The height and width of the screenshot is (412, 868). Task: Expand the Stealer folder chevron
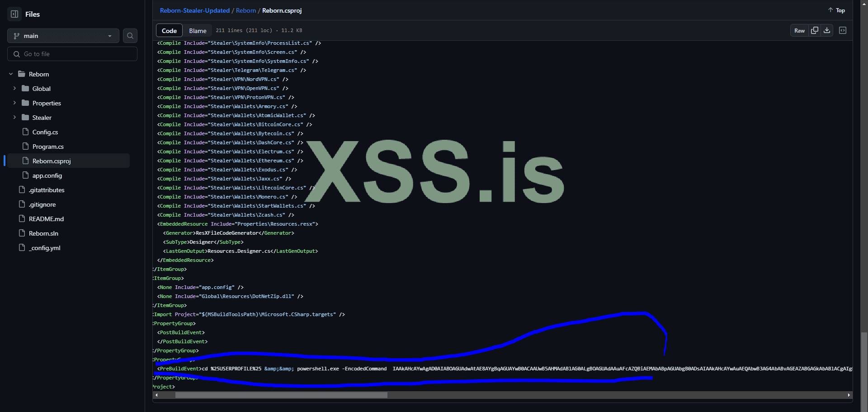tap(14, 118)
